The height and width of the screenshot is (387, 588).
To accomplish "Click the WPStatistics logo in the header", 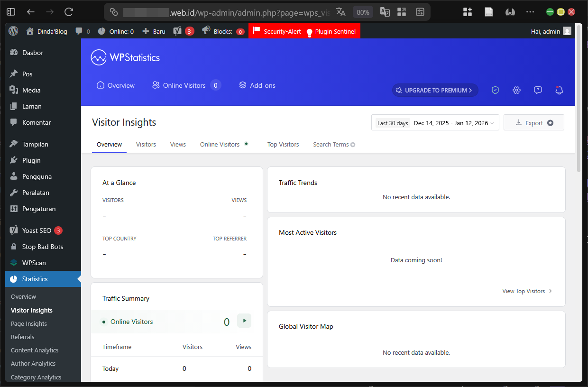I will coord(125,57).
